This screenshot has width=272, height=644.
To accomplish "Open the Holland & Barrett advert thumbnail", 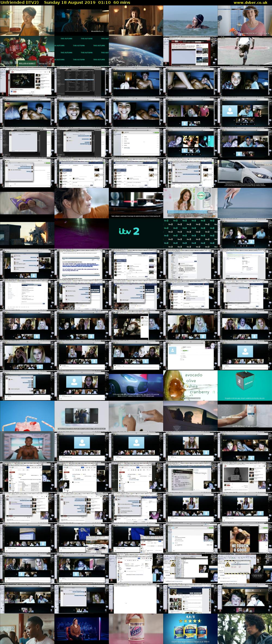I will point(27,51).
